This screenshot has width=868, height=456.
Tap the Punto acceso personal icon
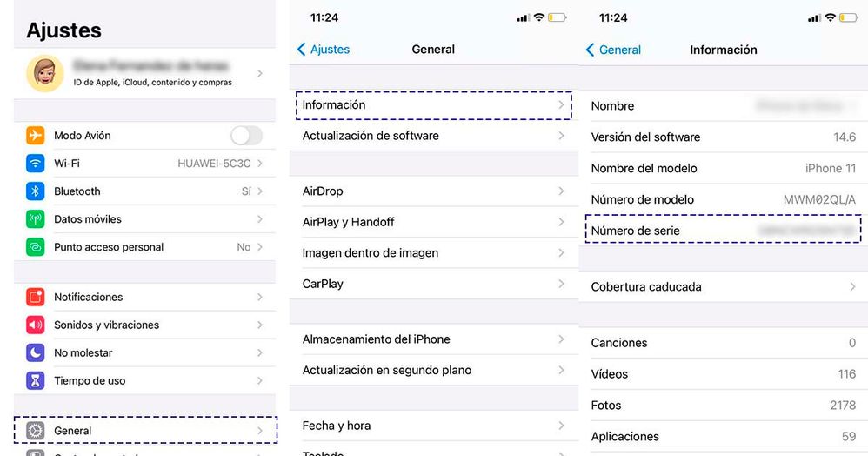click(36, 247)
